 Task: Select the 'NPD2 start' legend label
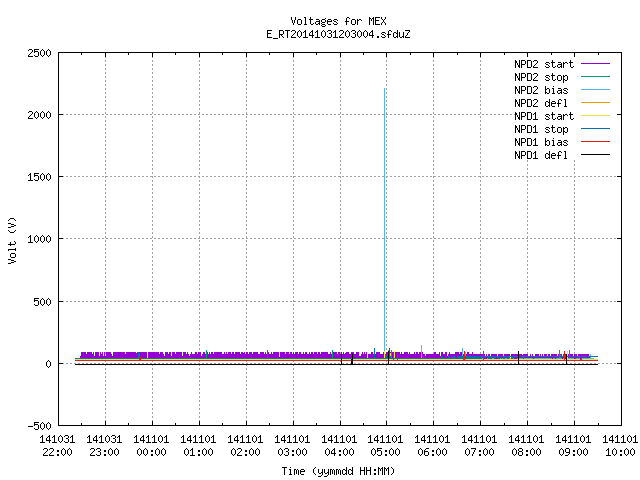point(544,64)
